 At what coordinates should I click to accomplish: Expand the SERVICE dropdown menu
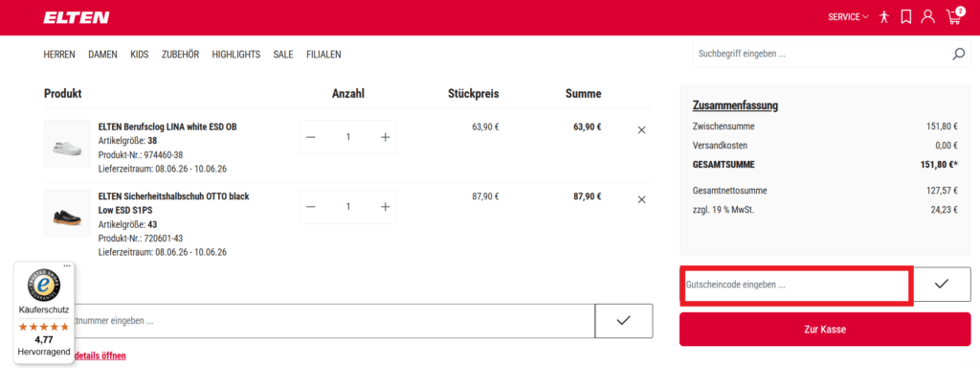point(848,17)
